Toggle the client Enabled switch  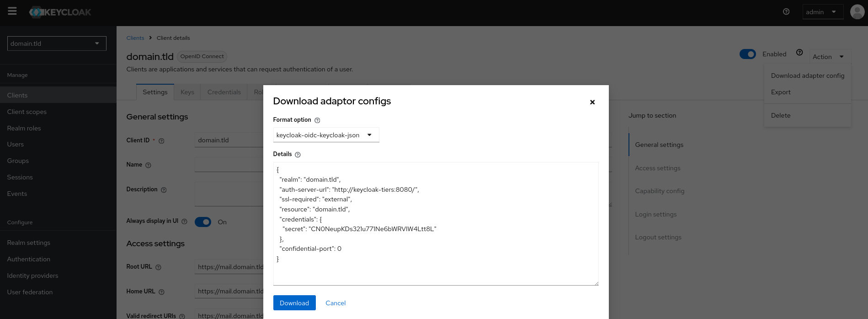coord(747,54)
